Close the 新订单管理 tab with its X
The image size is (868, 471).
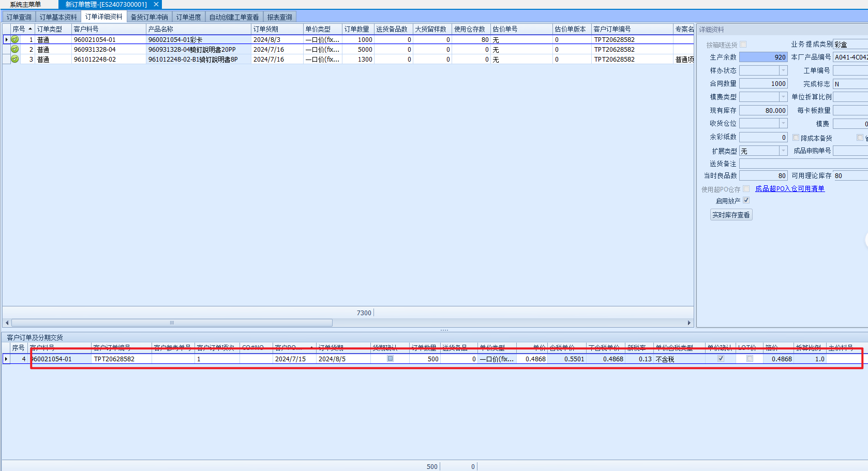tap(156, 4)
